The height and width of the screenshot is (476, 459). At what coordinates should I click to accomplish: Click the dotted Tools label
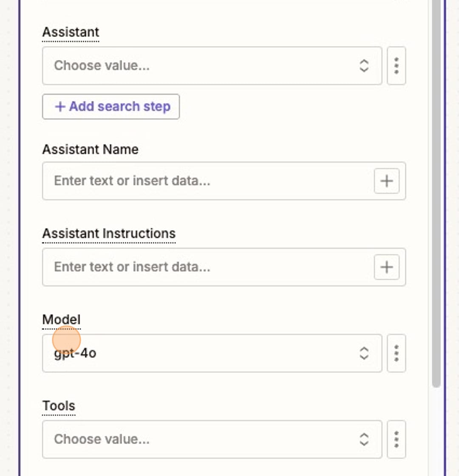58,406
